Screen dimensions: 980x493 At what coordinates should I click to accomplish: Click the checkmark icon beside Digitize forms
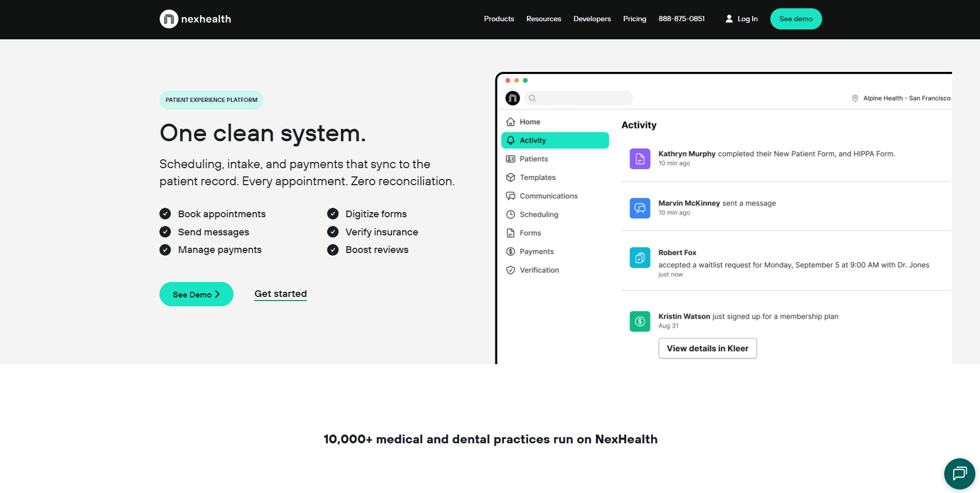point(333,214)
